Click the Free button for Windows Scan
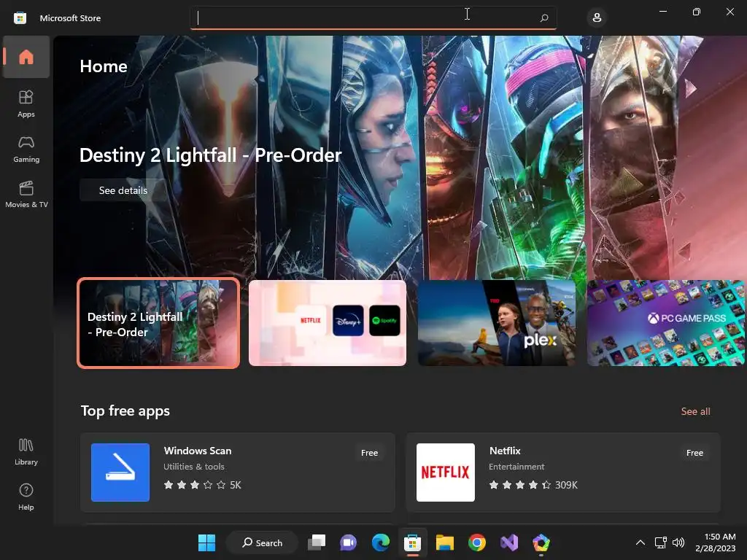This screenshot has height=560, width=747. 369,453
